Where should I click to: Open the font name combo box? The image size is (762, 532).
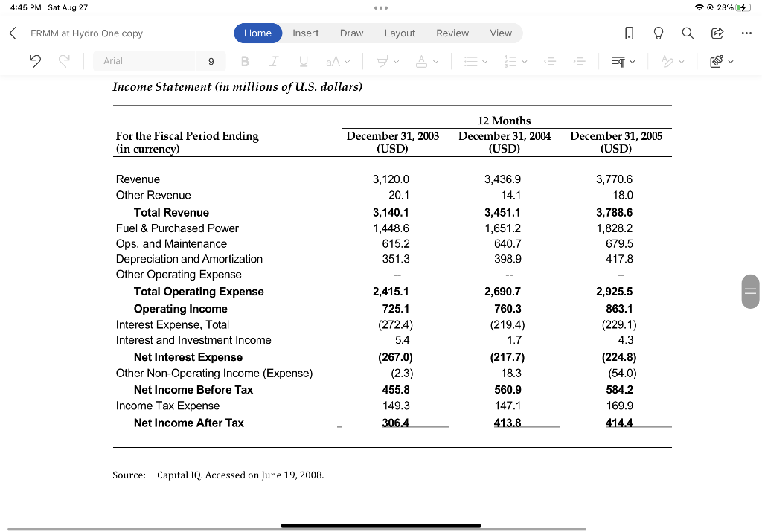(x=145, y=60)
